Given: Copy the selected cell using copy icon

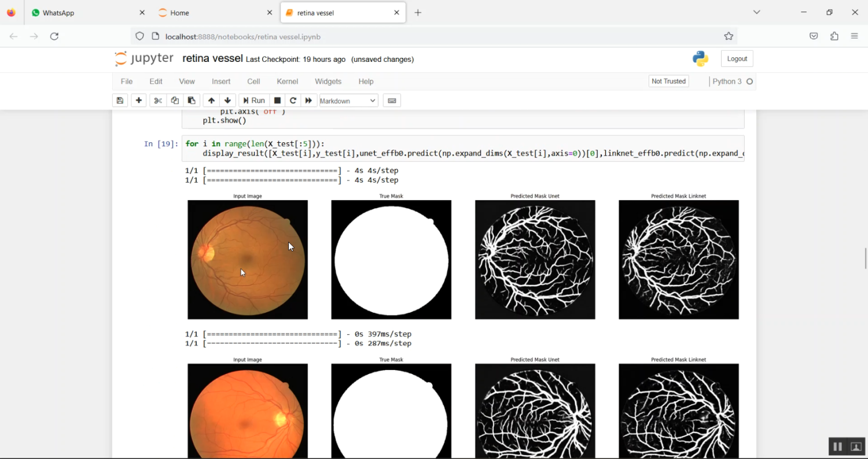Looking at the screenshot, I should tap(175, 100).
